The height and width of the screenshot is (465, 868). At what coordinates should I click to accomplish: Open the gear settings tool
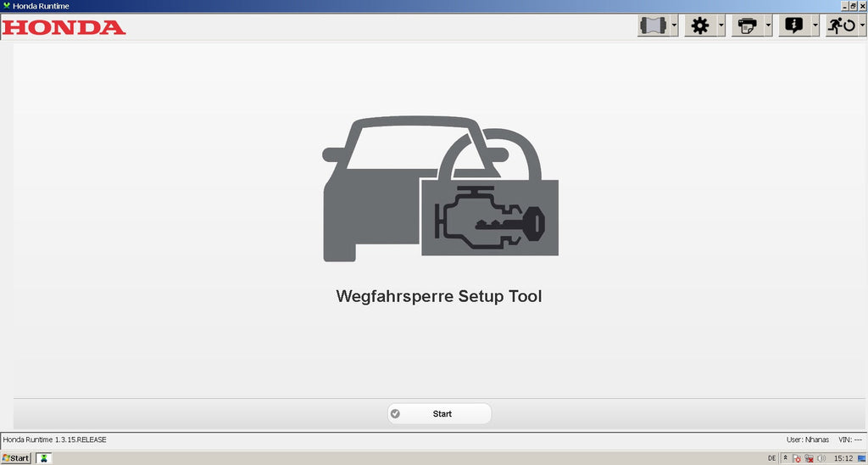tap(700, 25)
